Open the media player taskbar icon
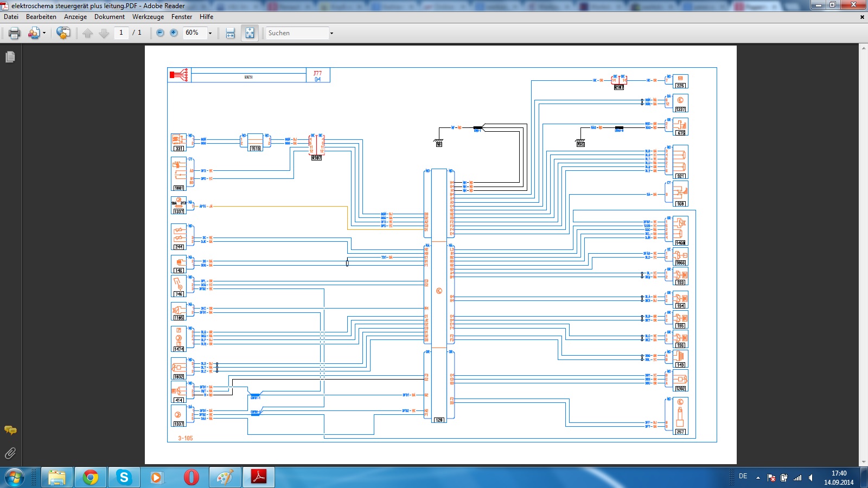 pyautogui.click(x=157, y=478)
